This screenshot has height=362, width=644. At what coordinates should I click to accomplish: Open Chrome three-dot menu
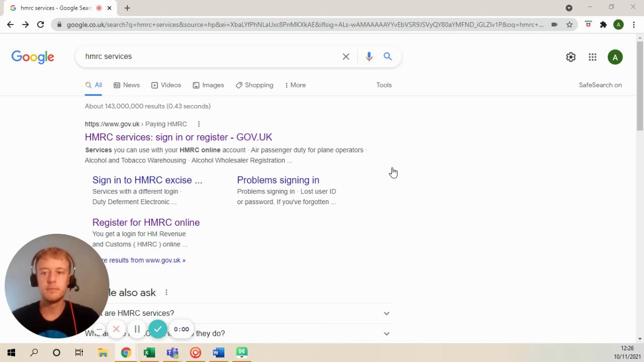click(633, 24)
